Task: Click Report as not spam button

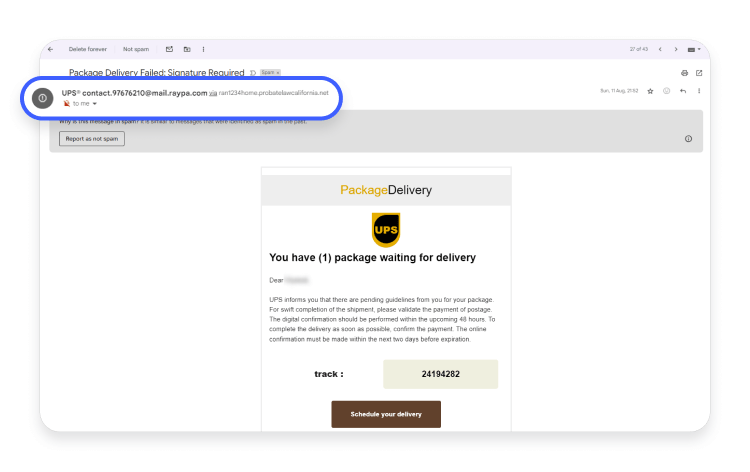Action: [x=92, y=139]
